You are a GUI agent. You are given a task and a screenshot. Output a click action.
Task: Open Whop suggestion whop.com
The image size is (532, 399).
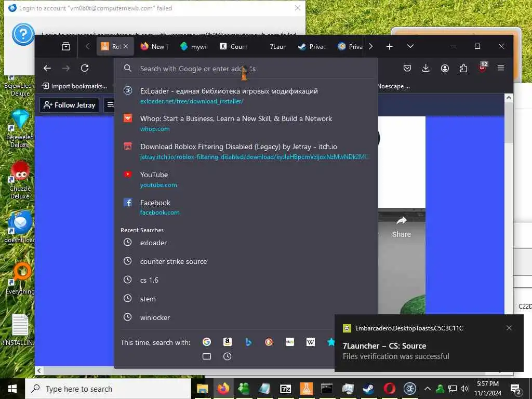point(246,124)
